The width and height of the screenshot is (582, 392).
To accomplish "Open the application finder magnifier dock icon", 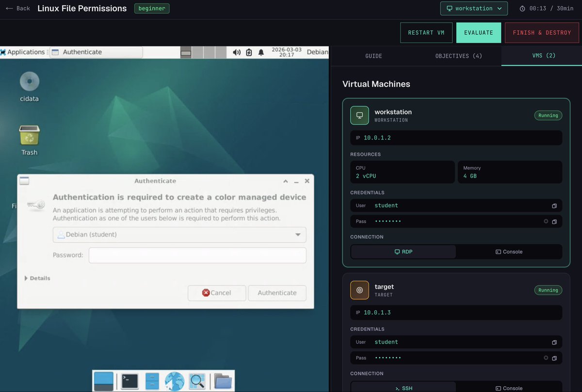I will (x=197, y=381).
